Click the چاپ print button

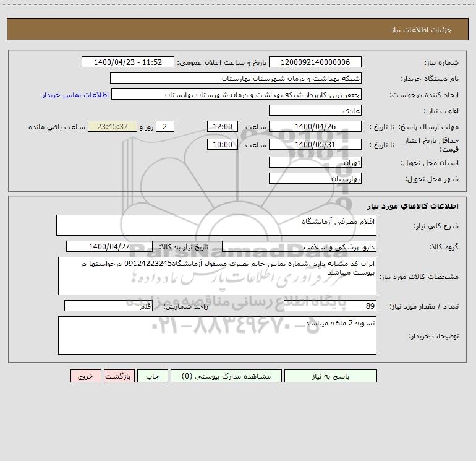pyautogui.click(x=153, y=376)
